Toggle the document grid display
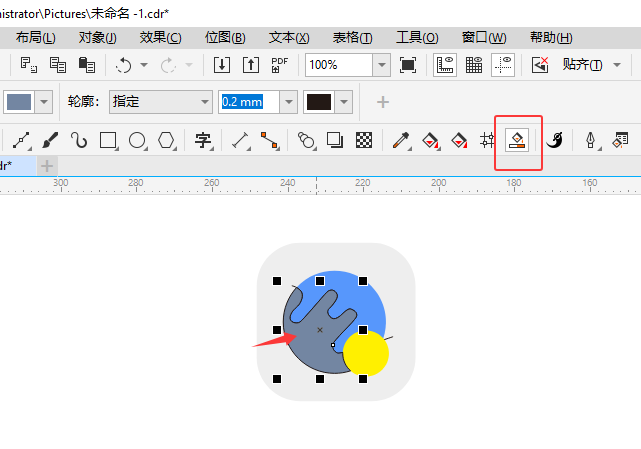641x449 pixels. click(474, 65)
